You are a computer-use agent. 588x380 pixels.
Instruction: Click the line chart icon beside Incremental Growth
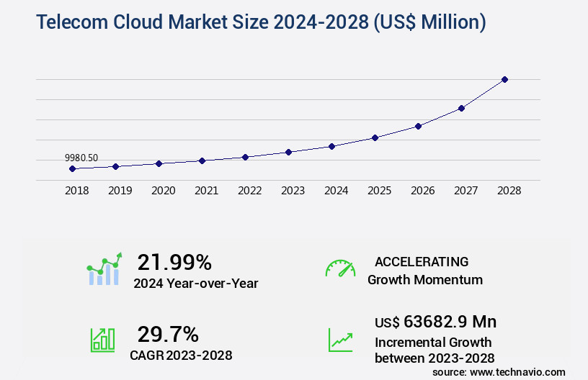coord(340,339)
